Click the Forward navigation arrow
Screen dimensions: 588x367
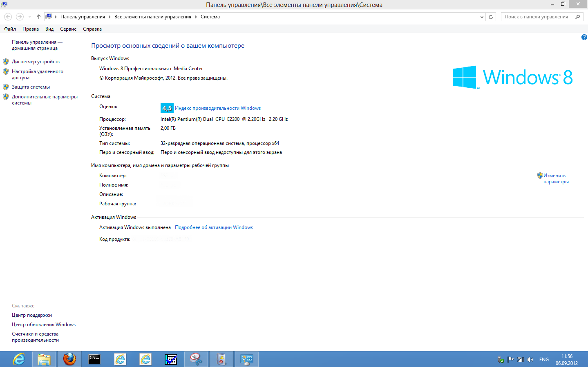coord(20,17)
